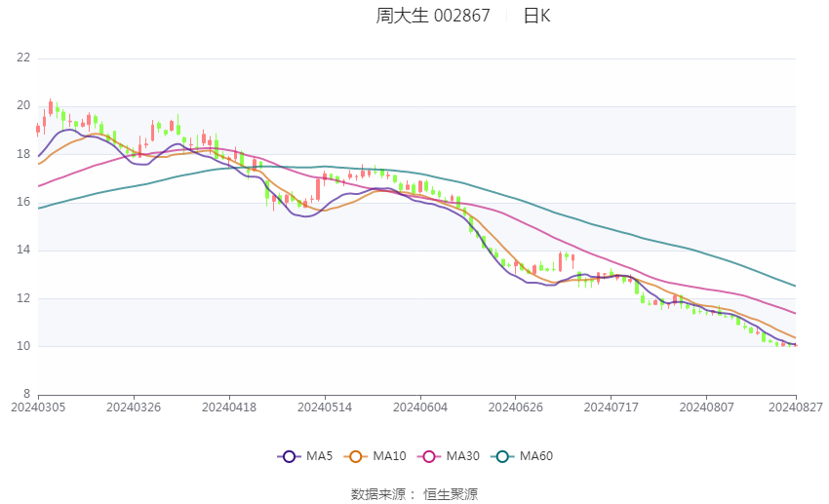Viewport: 829px width, 504px height.
Task: Click x-axis date label 20240514
Action: pos(325,407)
